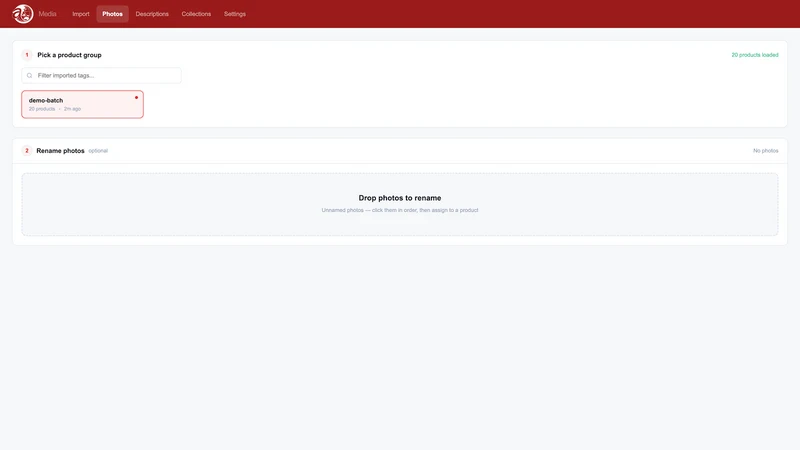800x450 pixels.
Task: Click the '2m ago' timestamp on demo-batch
Action: [72, 109]
